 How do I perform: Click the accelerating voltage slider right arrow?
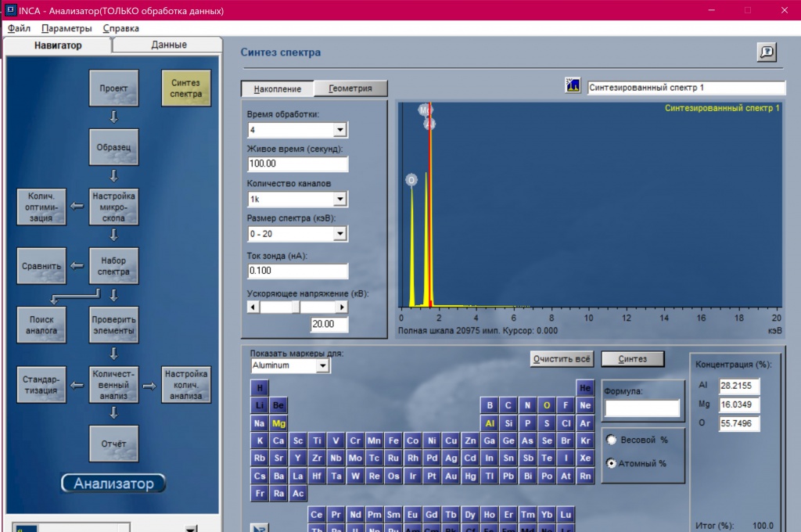click(x=342, y=307)
